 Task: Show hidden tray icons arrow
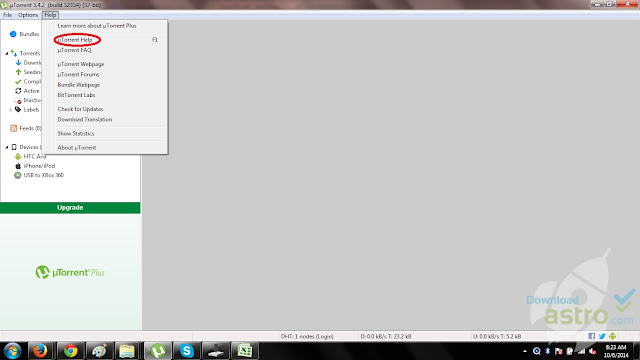coord(524,351)
